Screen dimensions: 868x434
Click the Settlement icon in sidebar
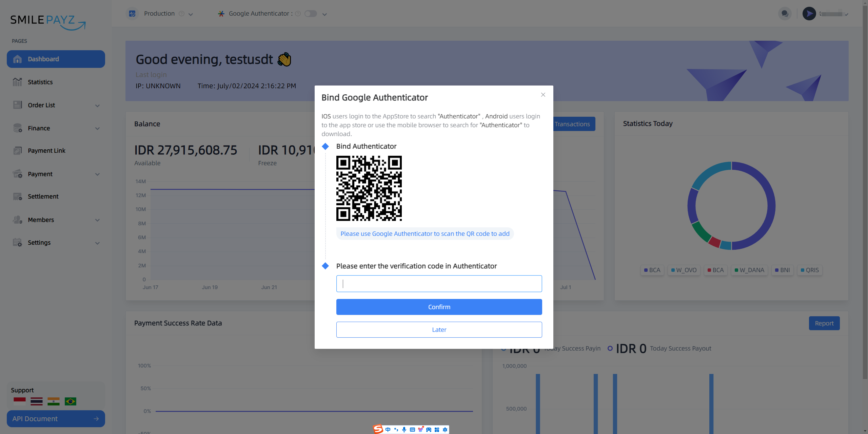tap(18, 196)
